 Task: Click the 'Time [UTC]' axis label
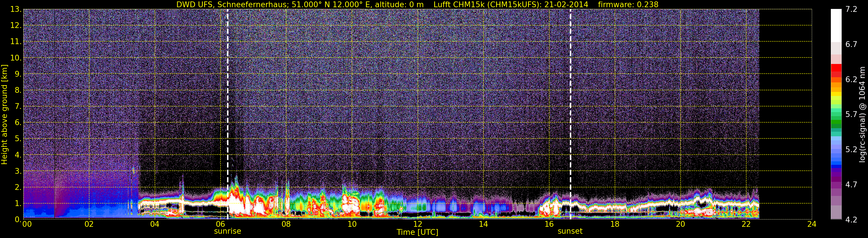(417, 232)
